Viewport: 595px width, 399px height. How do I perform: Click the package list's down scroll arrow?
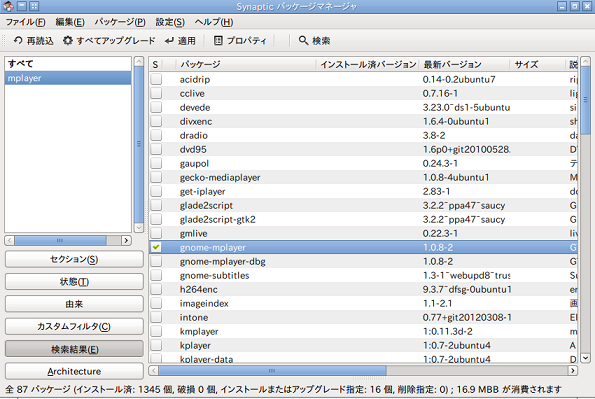coord(586,358)
